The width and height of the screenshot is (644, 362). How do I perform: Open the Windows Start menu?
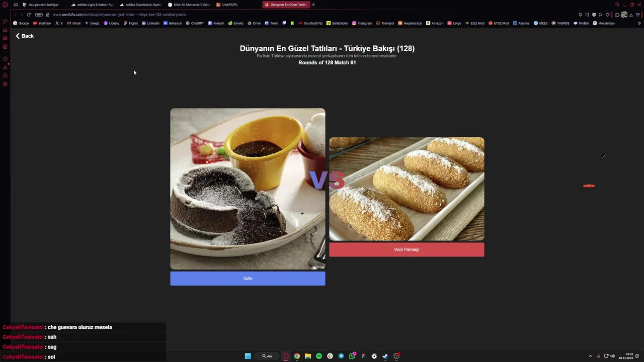[248, 356]
